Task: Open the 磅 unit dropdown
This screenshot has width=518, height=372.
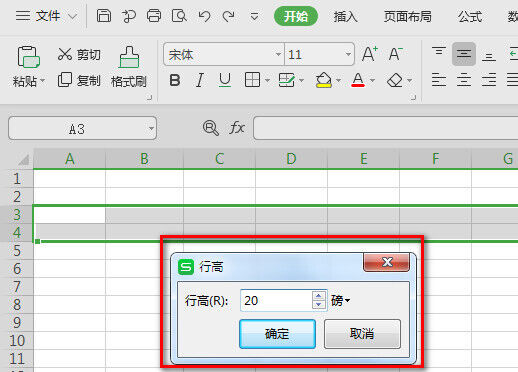Action: (340, 301)
